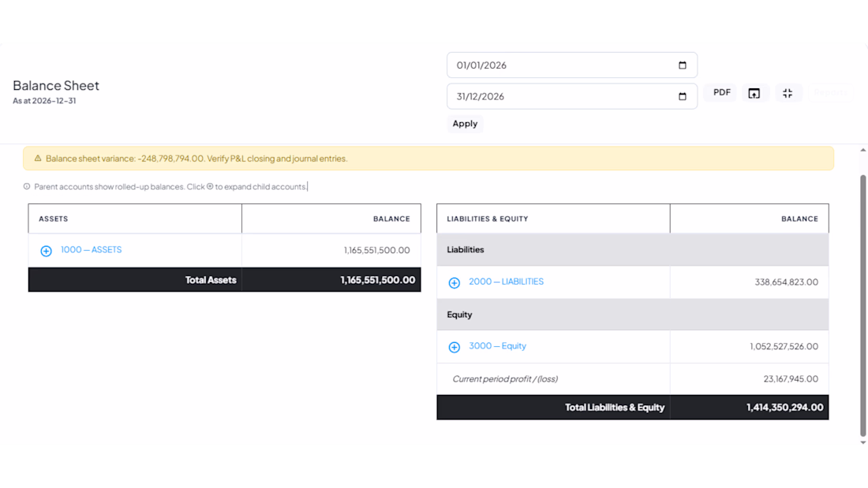Click the scrollbar down arrow
The width and height of the screenshot is (868, 488).
click(x=863, y=442)
